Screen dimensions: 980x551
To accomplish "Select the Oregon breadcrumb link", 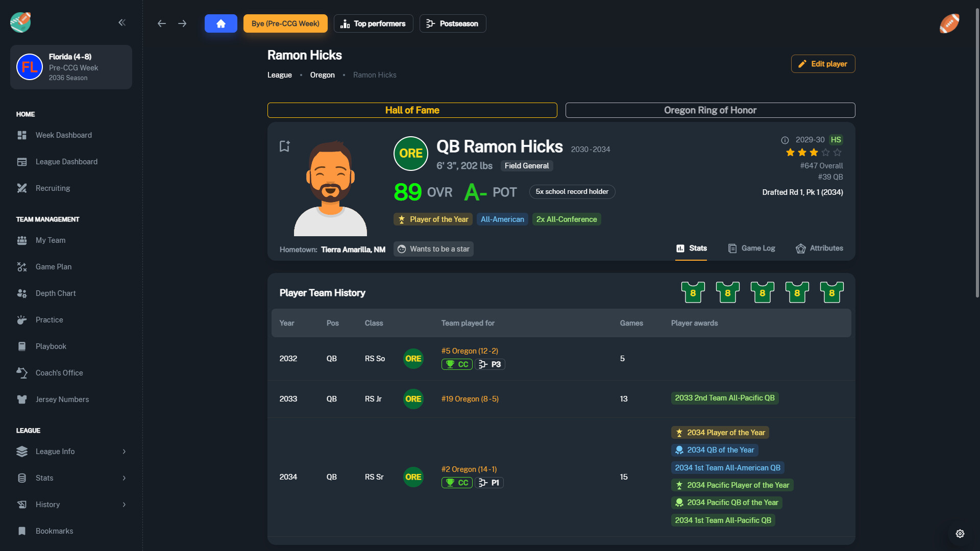I will (322, 75).
